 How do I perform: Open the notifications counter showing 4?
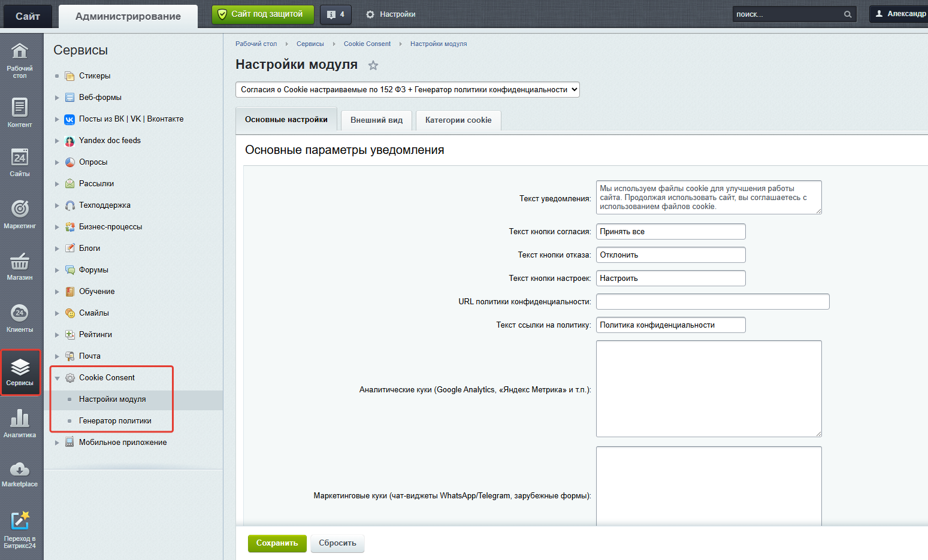coord(335,14)
